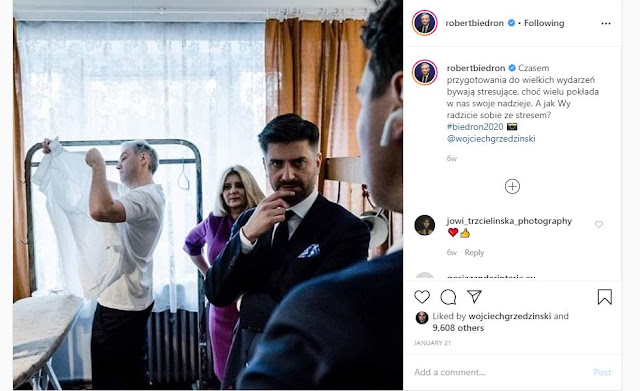The height and width of the screenshot is (391, 640).
Task: Open jowi_trzcielinska_photography profile username
Action: tap(509, 221)
